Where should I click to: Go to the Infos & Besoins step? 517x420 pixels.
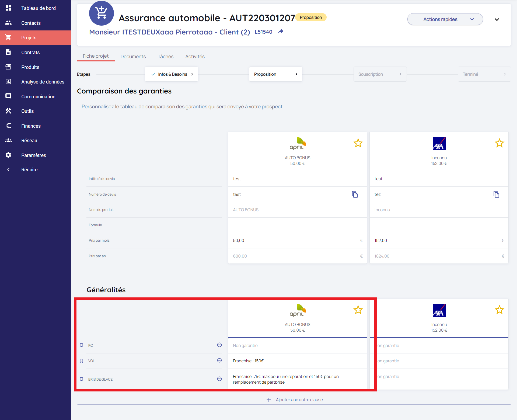pos(172,74)
